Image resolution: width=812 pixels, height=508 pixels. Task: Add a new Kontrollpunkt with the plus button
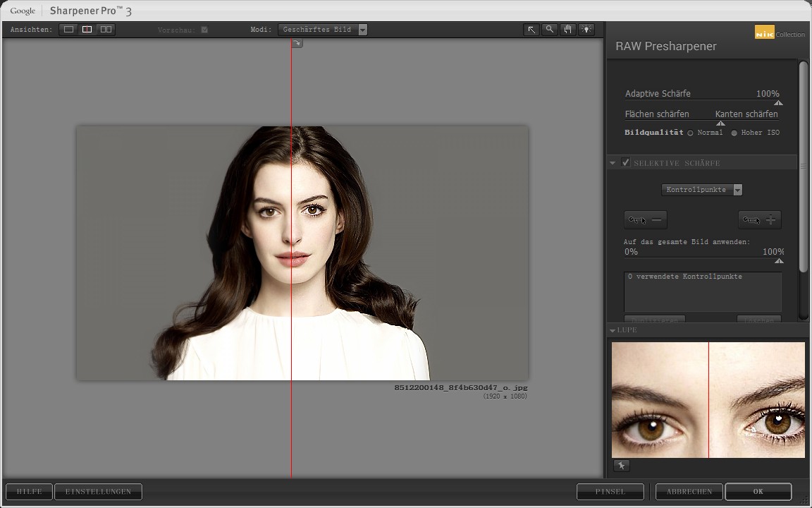(x=759, y=219)
